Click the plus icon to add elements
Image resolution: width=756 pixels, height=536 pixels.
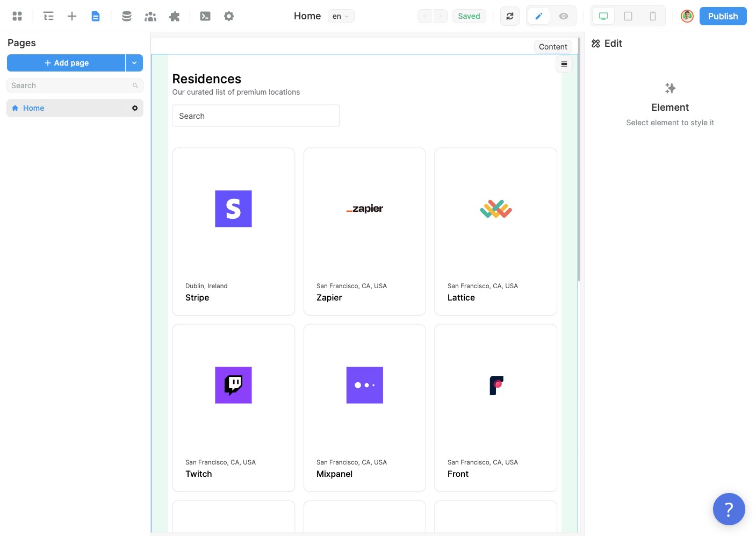tap(72, 16)
